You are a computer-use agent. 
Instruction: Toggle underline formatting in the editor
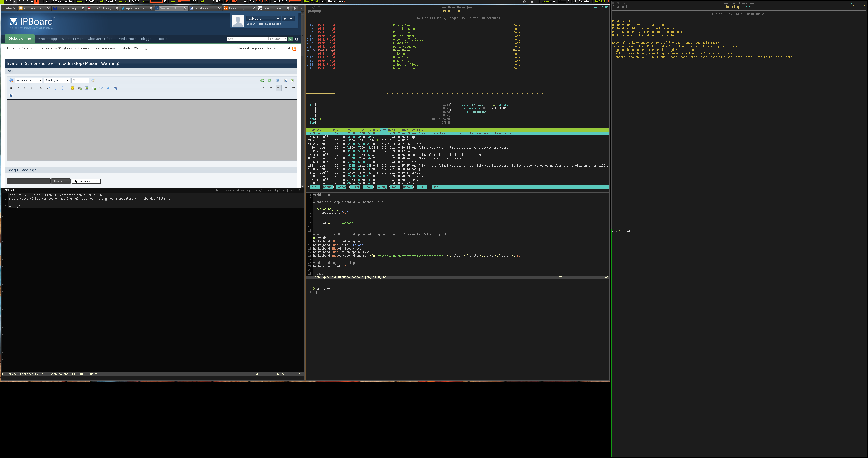(25, 88)
